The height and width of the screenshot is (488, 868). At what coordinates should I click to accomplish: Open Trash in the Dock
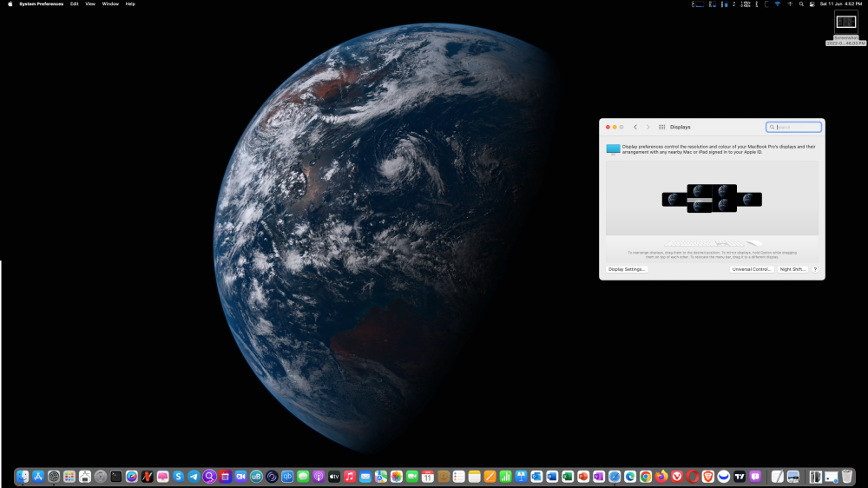(x=847, y=477)
